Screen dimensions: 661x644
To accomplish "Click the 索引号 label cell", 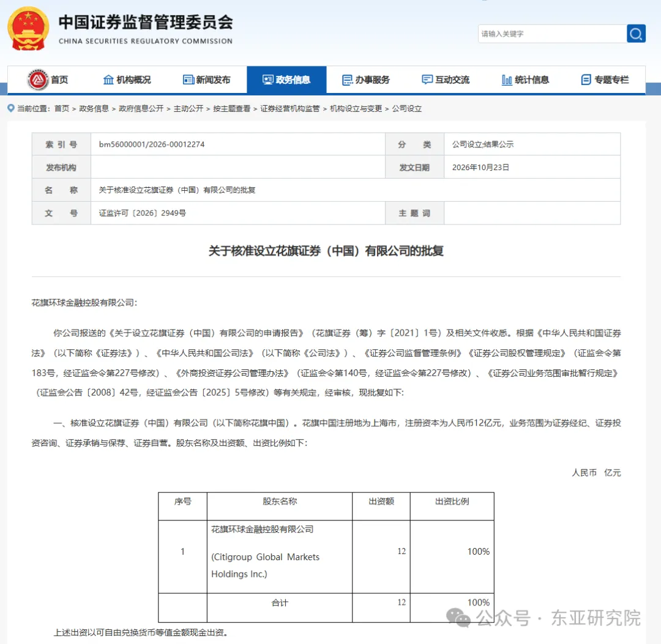I will point(61,144).
